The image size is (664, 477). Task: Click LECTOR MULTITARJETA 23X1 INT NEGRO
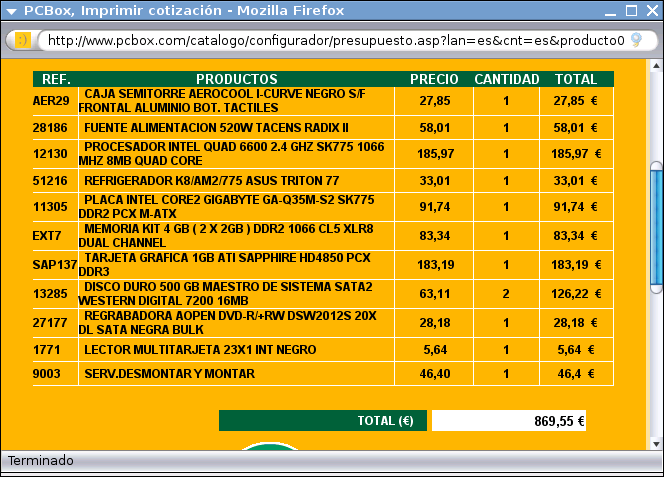tap(200, 350)
